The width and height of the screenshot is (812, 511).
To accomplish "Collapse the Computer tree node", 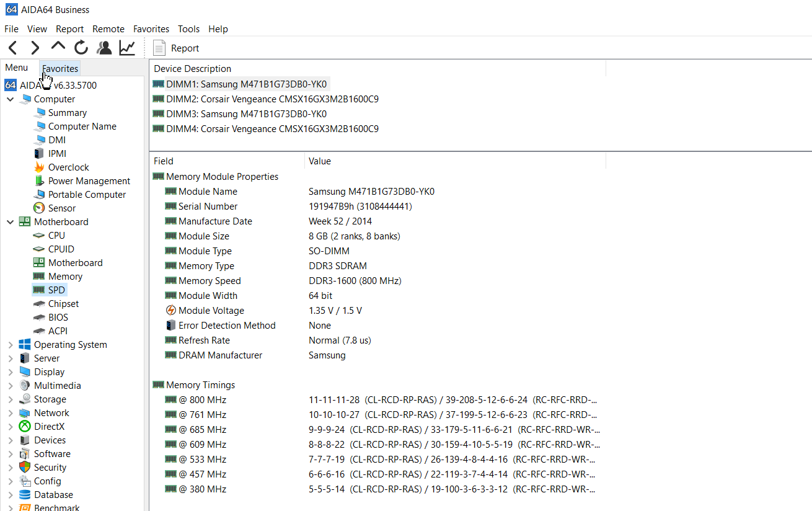I will pos(11,99).
